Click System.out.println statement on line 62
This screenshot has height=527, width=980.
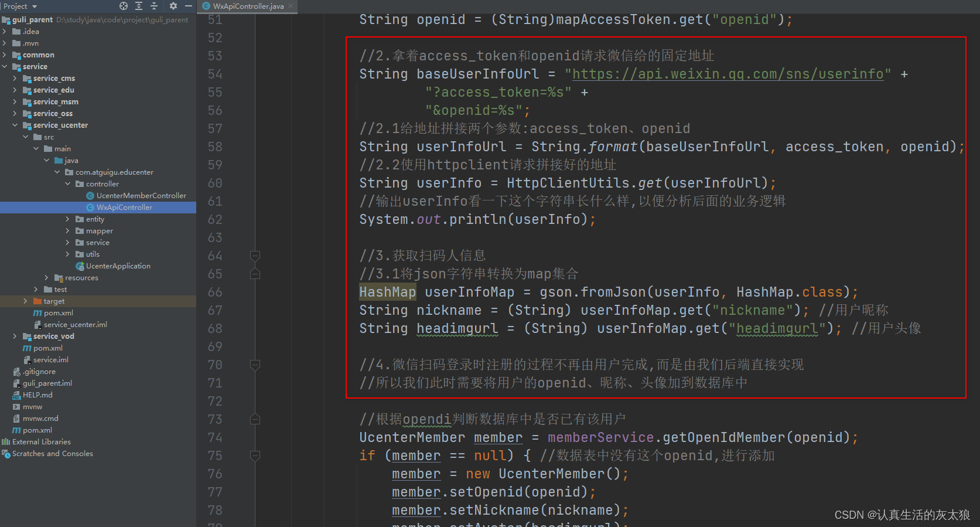pyautogui.click(x=477, y=219)
